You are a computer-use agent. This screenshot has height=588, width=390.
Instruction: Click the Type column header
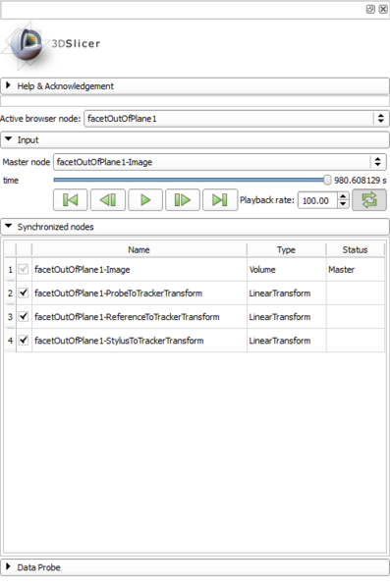point(286,249)
